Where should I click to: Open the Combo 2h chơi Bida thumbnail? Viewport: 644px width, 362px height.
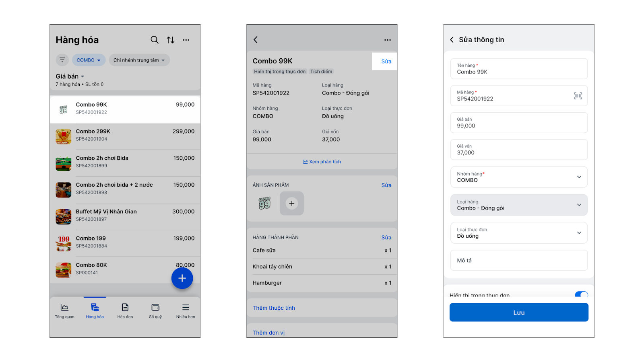click(64, 163)
